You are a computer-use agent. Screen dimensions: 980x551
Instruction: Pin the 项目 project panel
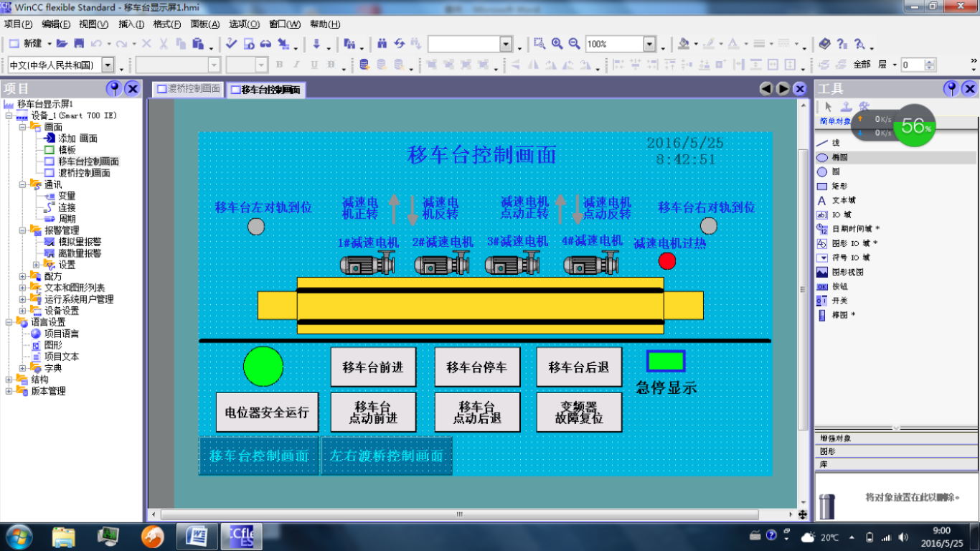coord(113,89)
